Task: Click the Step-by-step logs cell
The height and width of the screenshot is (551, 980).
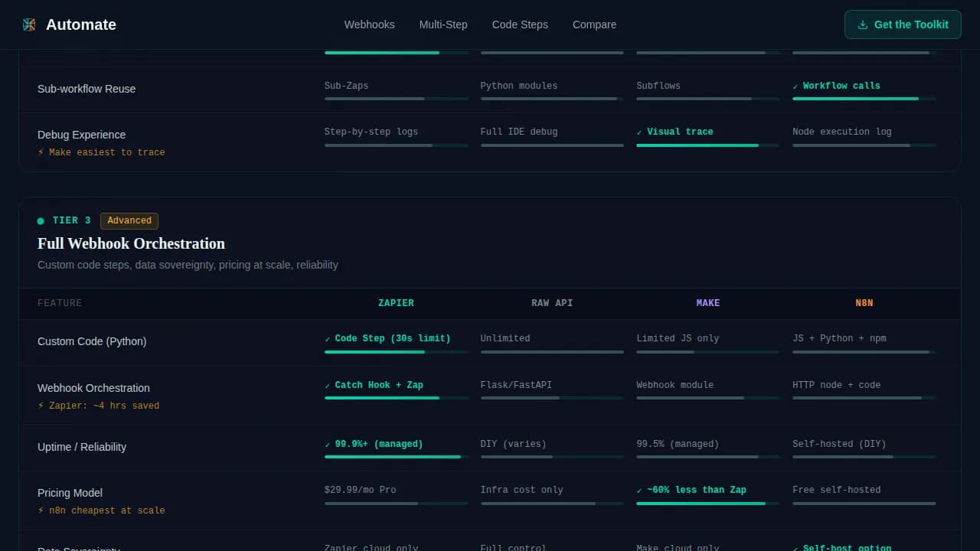Action: (371, 132)
